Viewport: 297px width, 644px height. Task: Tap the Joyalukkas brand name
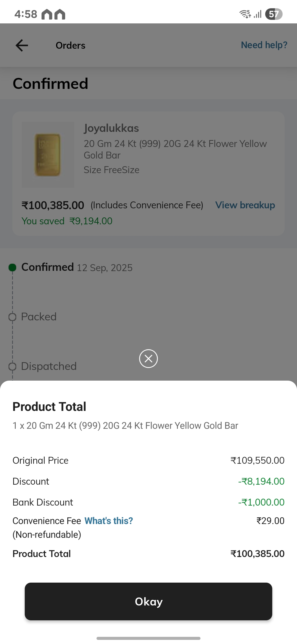coord(111,128)
